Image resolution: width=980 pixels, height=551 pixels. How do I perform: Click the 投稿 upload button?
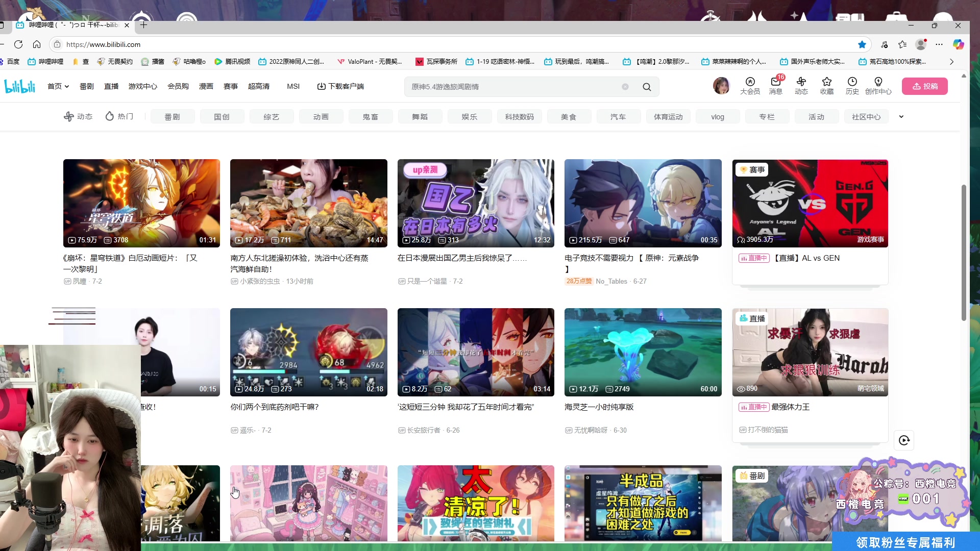925,86
